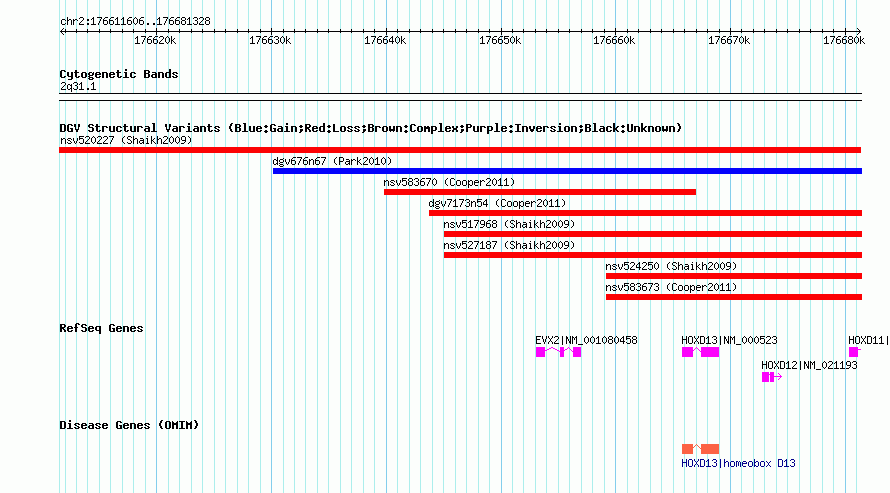Click the 2q31.1 cytogenetic band bar

click(x=460, y=97)
